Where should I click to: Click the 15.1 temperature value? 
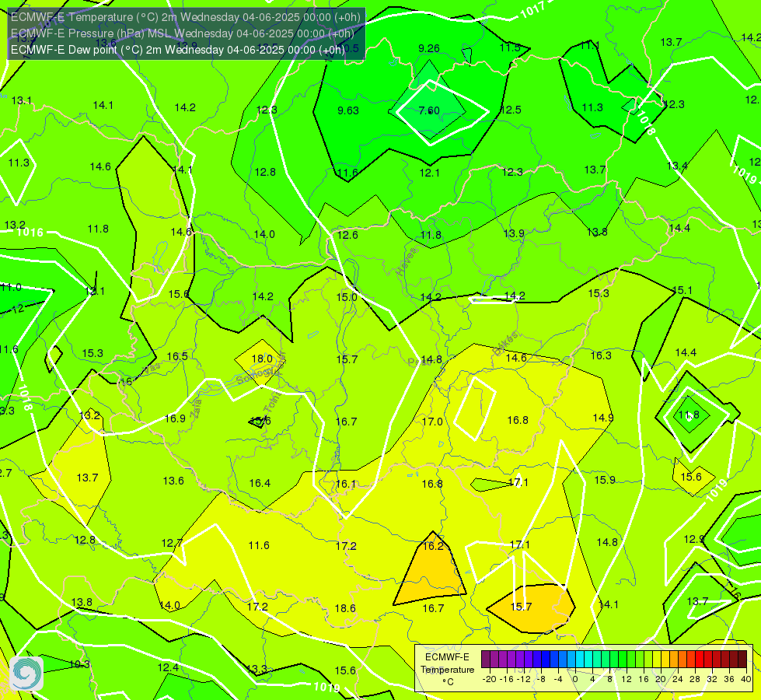coord(682,290)
